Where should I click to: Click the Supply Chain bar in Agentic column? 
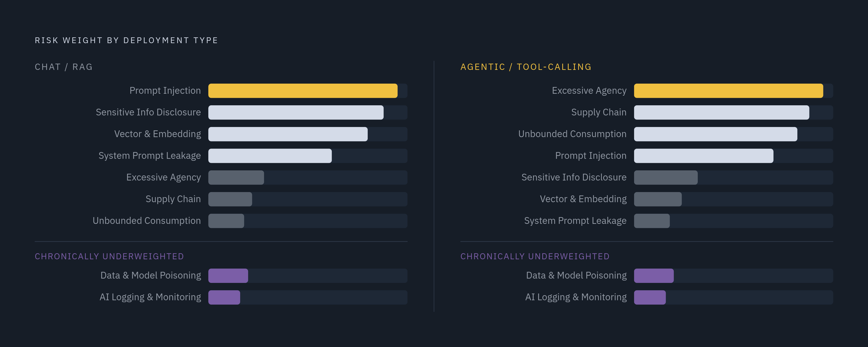[721, 113]
